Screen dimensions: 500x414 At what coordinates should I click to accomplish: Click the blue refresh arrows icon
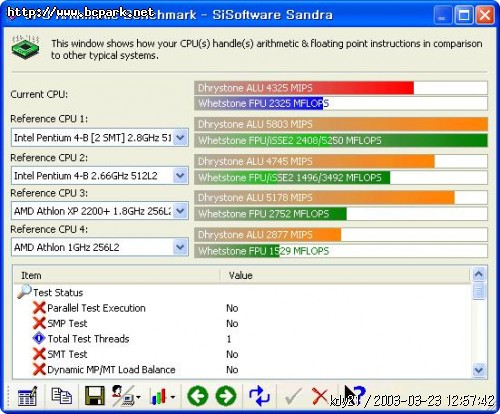click(259, 396)
